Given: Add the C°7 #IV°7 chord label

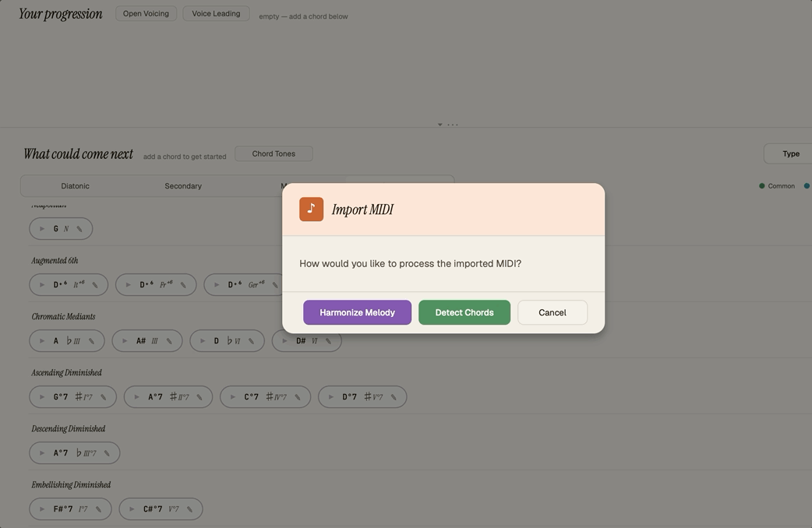Looking at the screenshot, I should coord(265,397).
